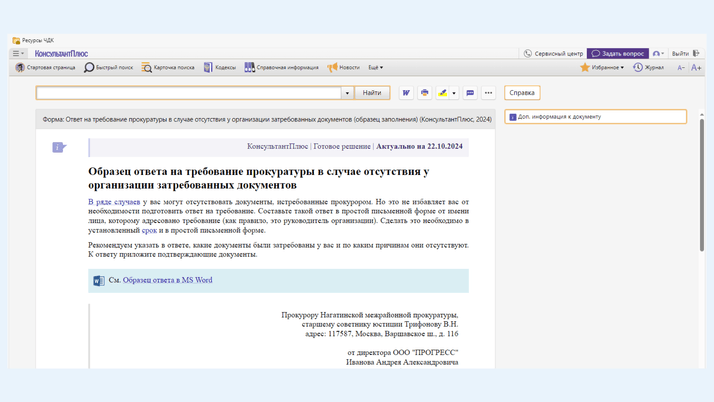This screenshot has height=402, width=714.
Task: Go to Стартовая страница
Action: (x=46, y=67)
